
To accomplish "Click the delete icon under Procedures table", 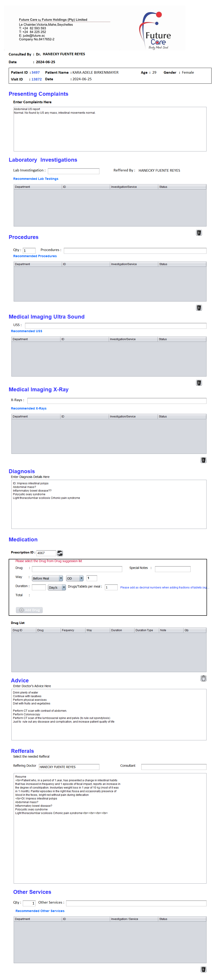I will point(199,307).
